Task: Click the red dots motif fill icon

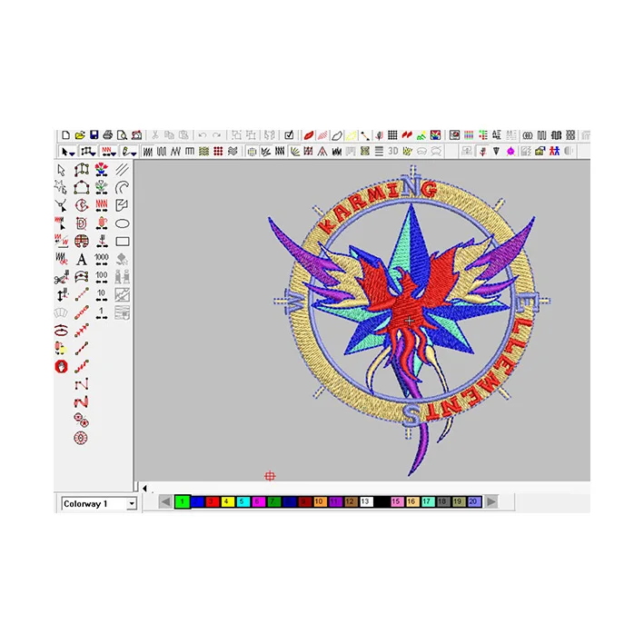Action: [218, 152]
